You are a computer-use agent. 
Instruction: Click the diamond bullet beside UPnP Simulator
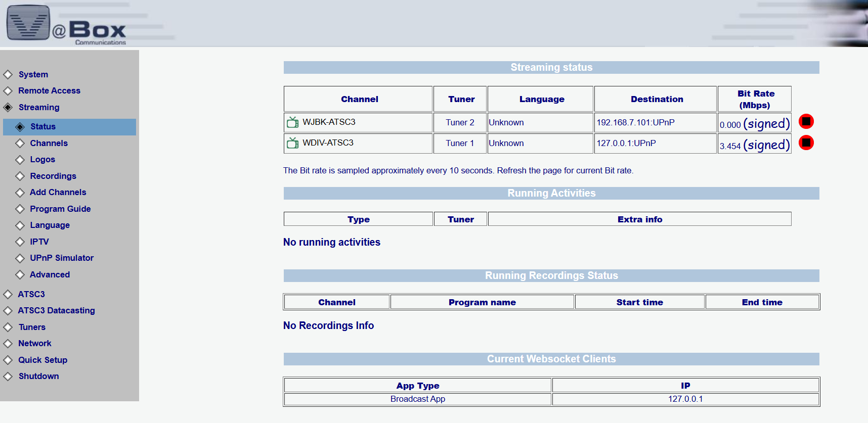[x=20, y=258]
